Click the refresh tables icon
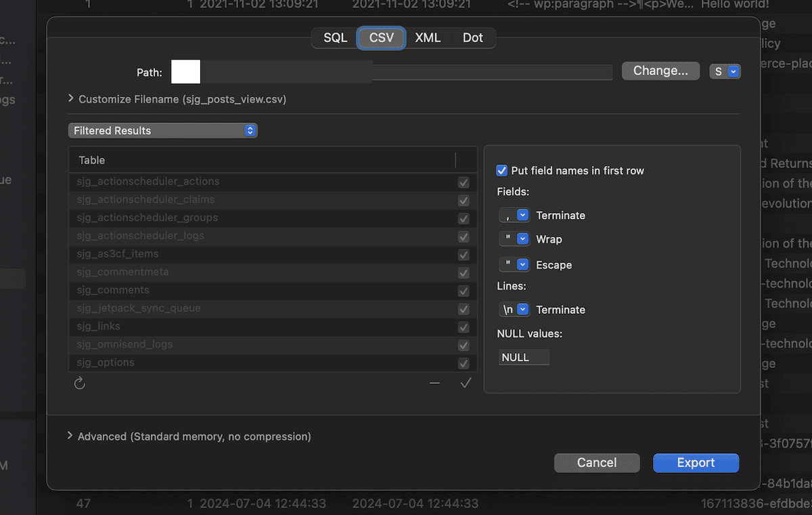This screenshot has width=812, height=515. (x=79, y=384)
